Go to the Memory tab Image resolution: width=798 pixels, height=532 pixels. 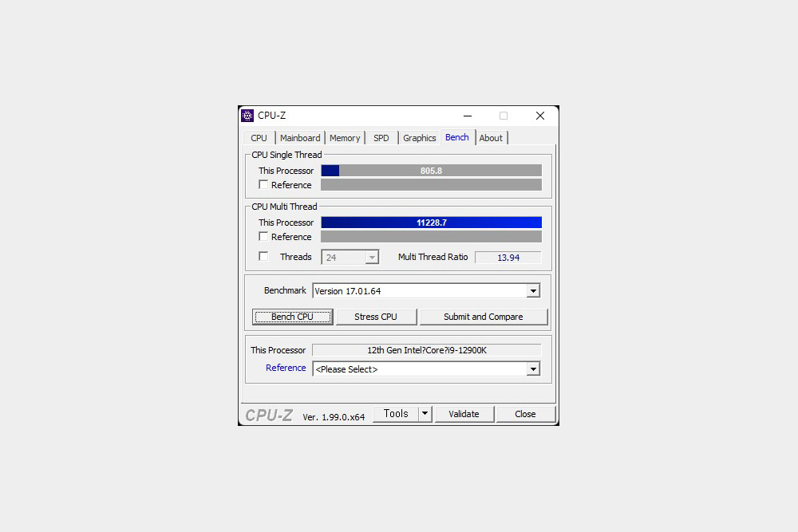click(345, 138)
